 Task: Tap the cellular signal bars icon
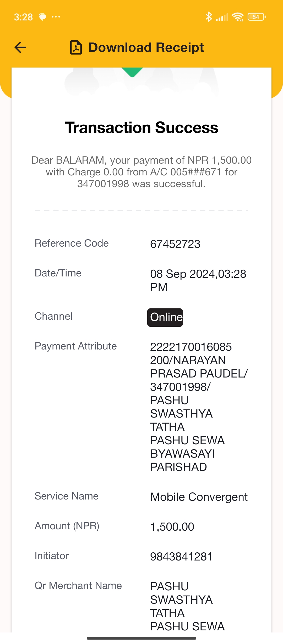222,17
